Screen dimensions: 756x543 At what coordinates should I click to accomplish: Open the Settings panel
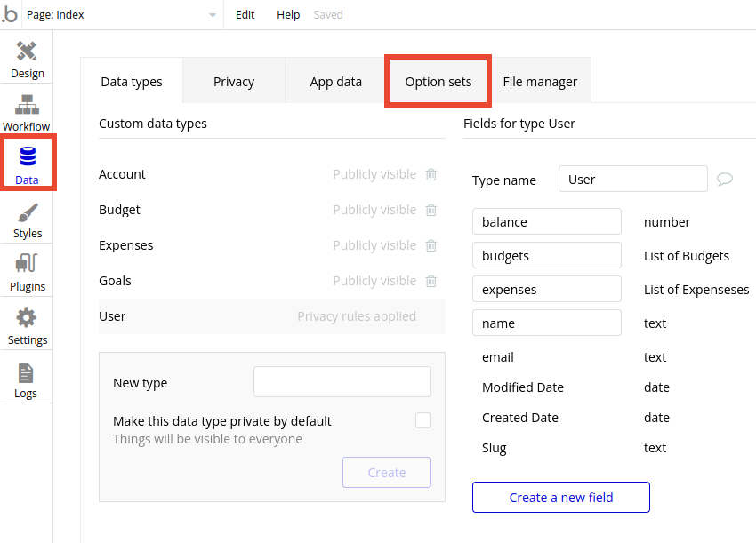[x=26, y=324]
